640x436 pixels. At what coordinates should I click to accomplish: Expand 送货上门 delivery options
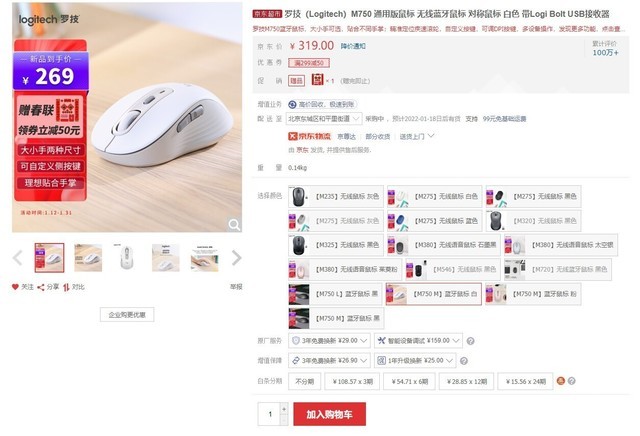pos(417,136)
